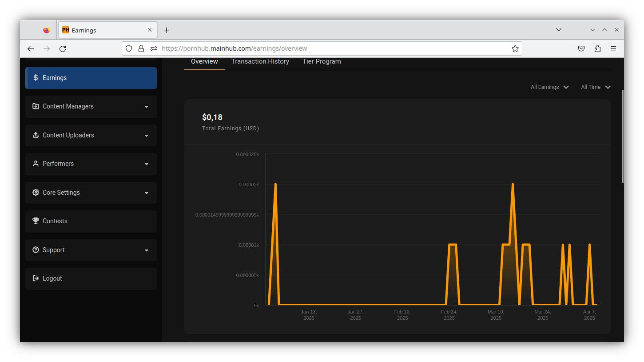The width and height of the screenshot is (644, 362).
Task: Click the Contests trophy icon
Action: point(36,221)
